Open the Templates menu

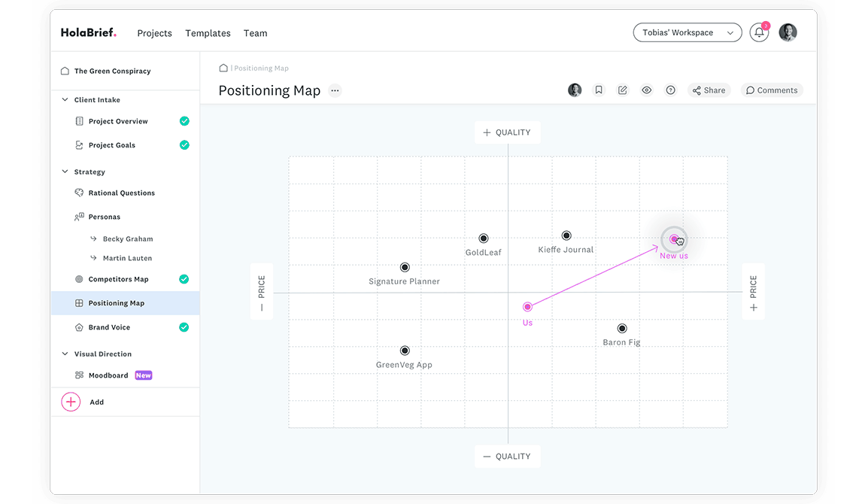coord(208,33)
